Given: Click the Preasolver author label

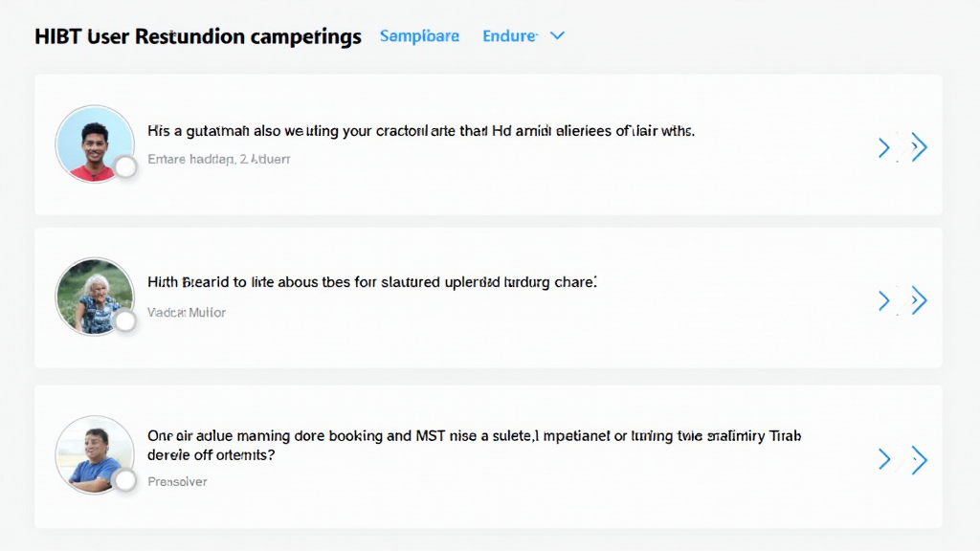Looking at the screenshot, I should click(177, 481).
